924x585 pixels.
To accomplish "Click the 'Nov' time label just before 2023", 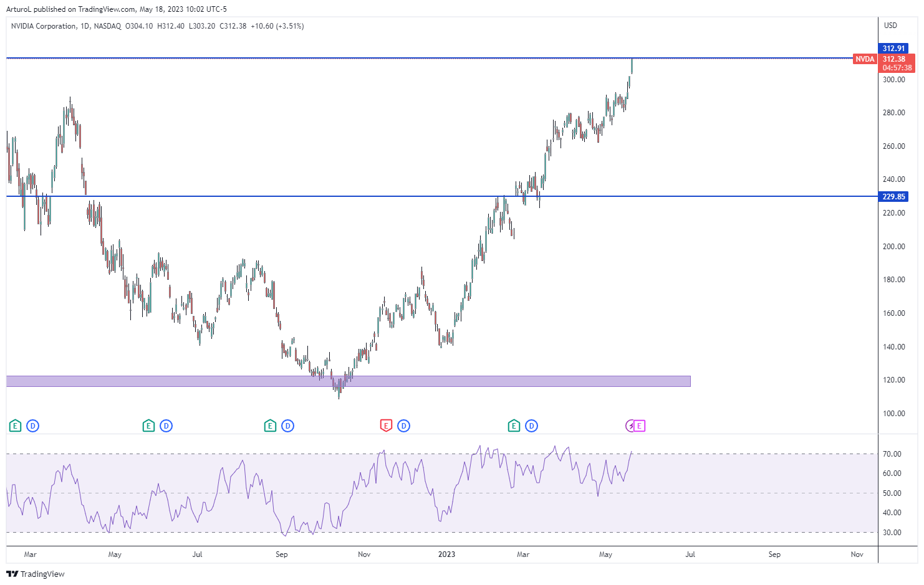I will point(364,554).
